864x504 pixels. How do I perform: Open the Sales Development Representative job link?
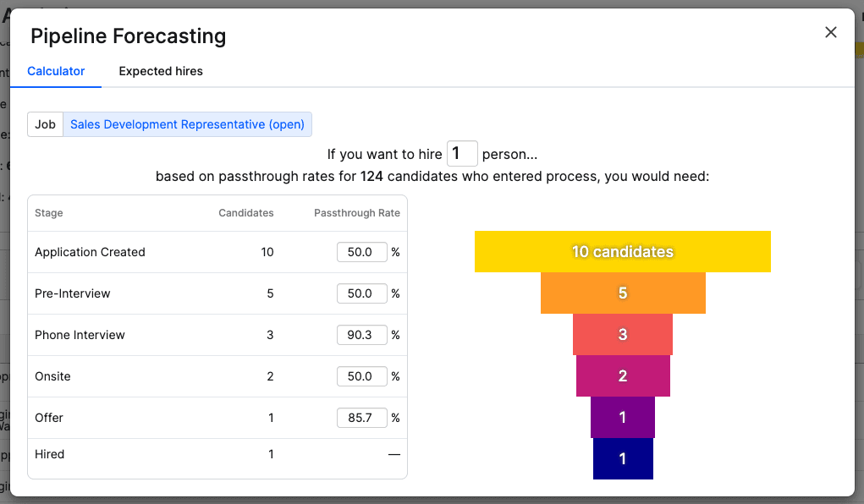[x=187, y=124]
